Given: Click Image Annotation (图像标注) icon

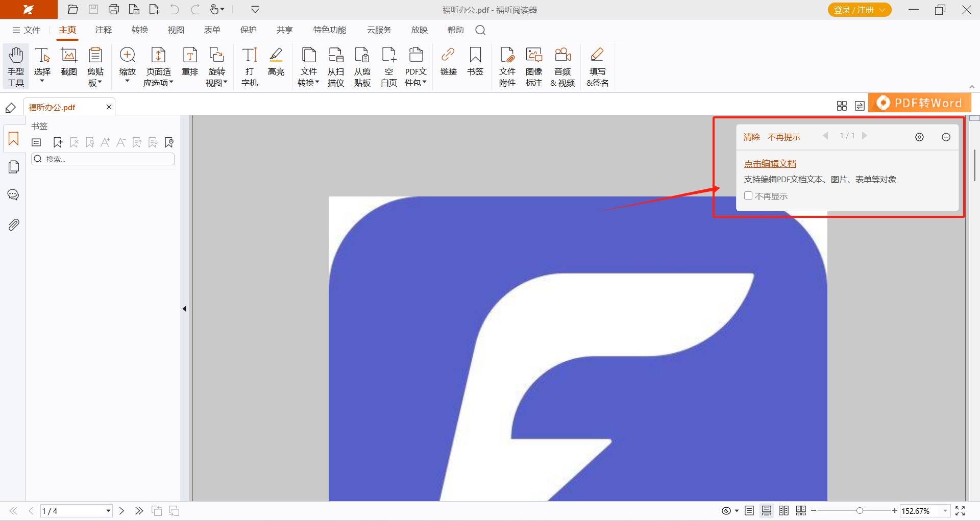Looking at the screenshot, I should pyautogui.click(x=534, y=66).
